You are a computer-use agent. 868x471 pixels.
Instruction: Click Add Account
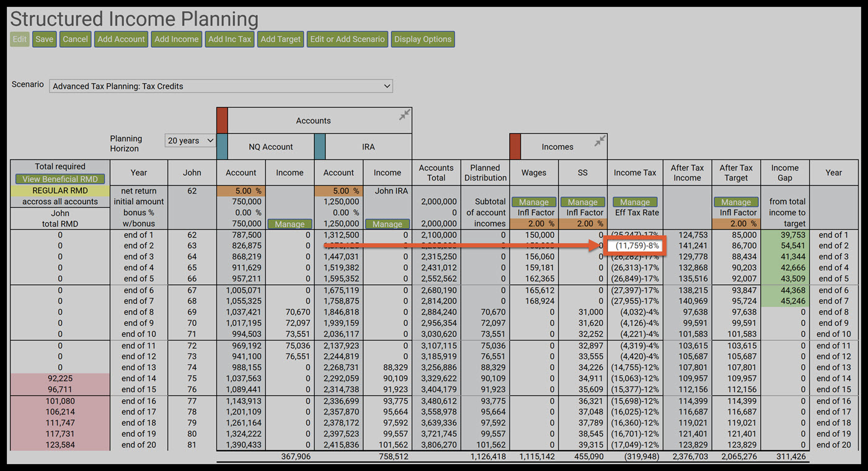click(x=122, y=39)
